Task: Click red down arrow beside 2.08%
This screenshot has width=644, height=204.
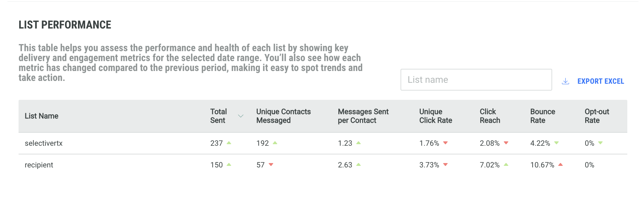Action: pyautogui.click(x=506, y=143)
